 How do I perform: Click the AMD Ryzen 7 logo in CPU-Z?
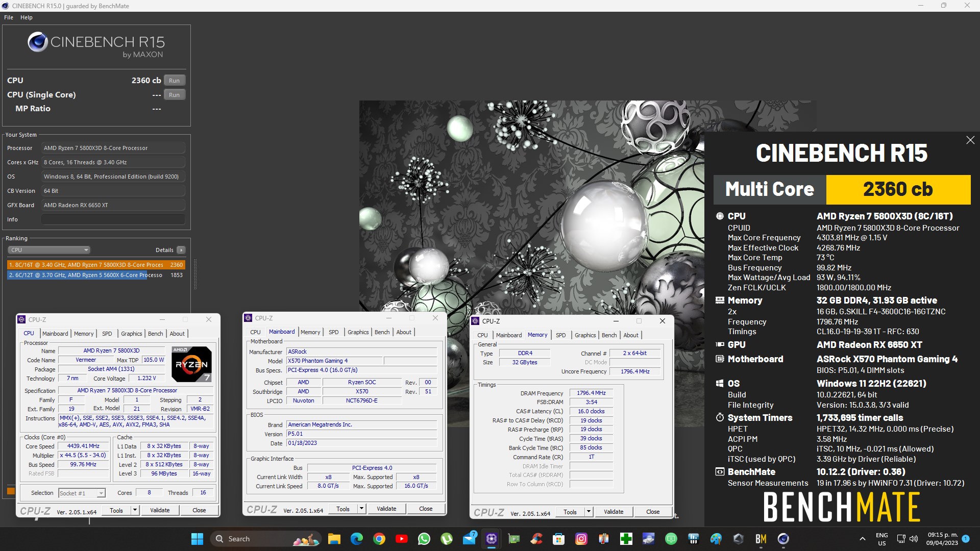point(191,364)
